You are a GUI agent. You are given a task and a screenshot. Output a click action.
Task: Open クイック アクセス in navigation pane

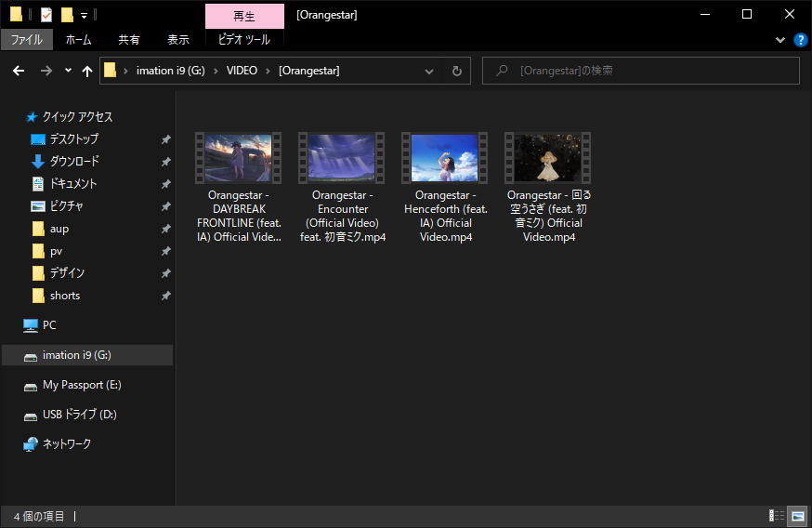pos(77,117)
